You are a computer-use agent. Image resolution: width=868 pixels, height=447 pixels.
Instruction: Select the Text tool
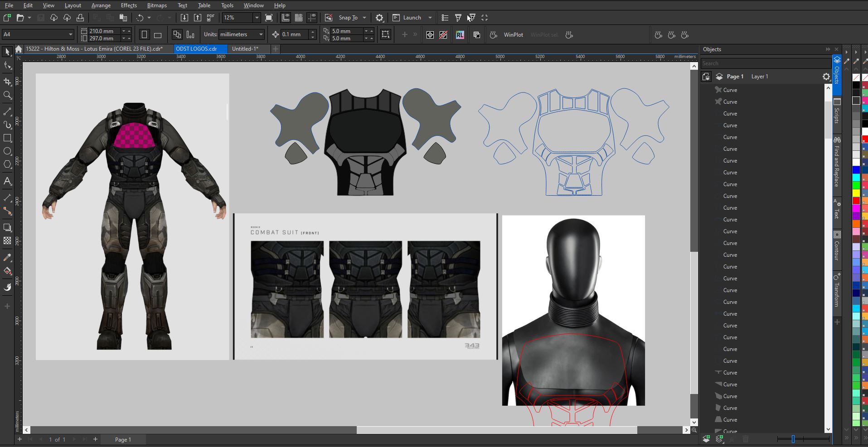pos(7,181)
